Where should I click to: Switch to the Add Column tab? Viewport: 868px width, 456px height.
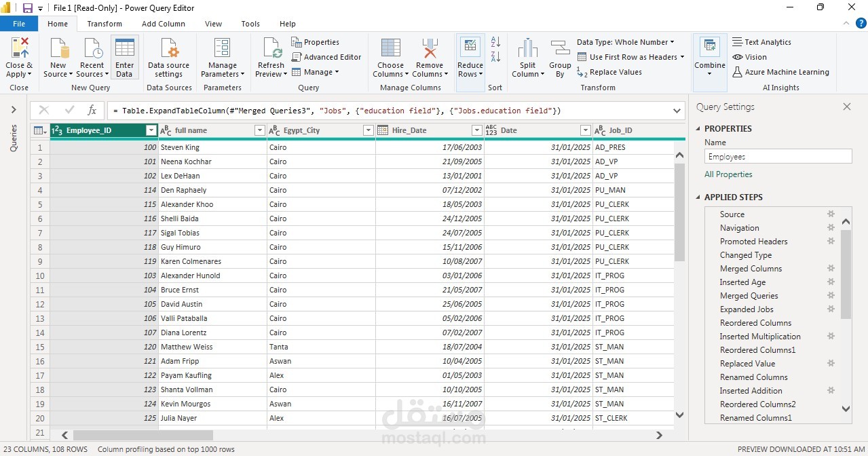[x=163, y=24]
